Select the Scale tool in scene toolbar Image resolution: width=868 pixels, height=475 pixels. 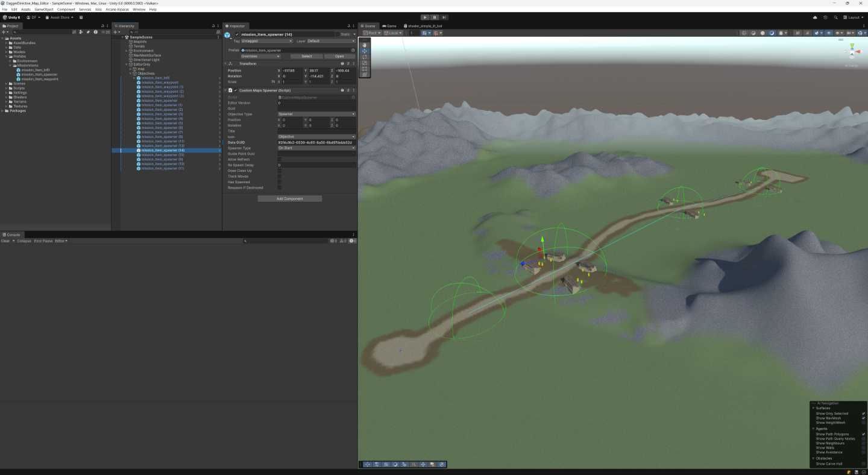[x=365, y=63]
